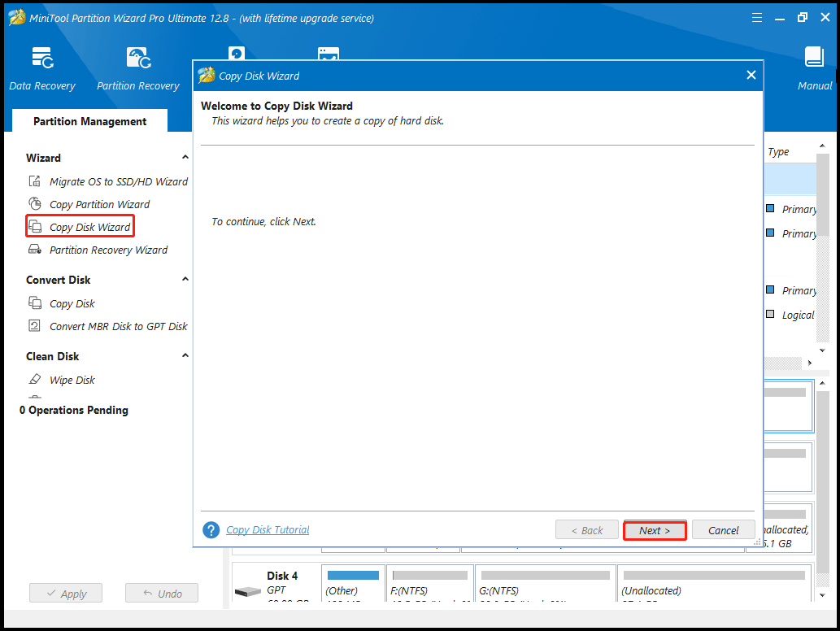Open the Copy Disk Tutorial link
This screenshot has width=840, height=631.
268,530
